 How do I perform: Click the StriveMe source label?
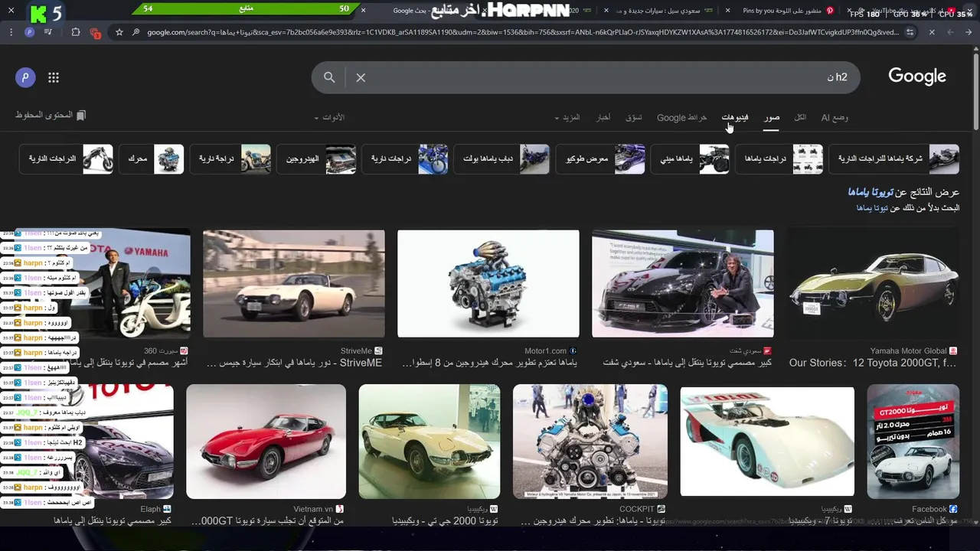[x=356, y=351]
